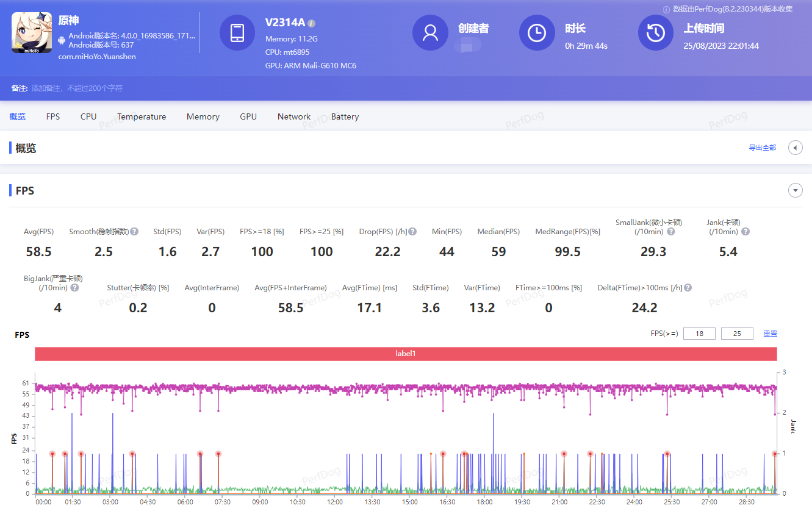This screenshot has height=508, width=812.
Task: Click the Avg(FTime) value 17.1
Action: [370, 308]
